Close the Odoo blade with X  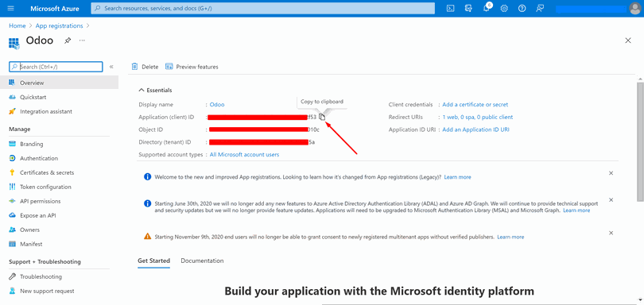click(627, 41)
